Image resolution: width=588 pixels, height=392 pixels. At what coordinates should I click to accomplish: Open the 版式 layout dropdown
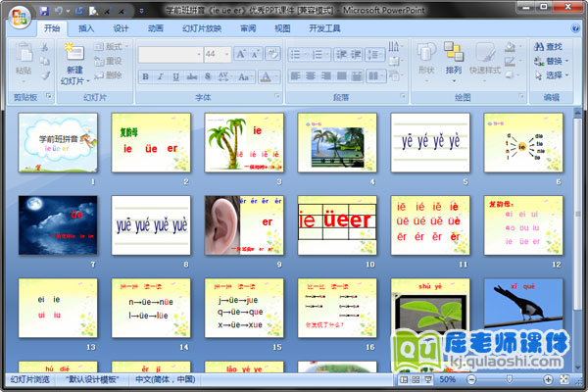click(x=112, y=46)
